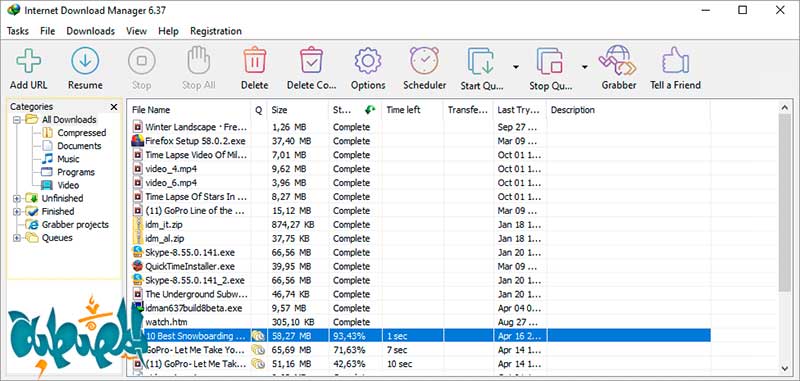
Task: Click the 93,43% progress status cell
Action: coord(356,336)
